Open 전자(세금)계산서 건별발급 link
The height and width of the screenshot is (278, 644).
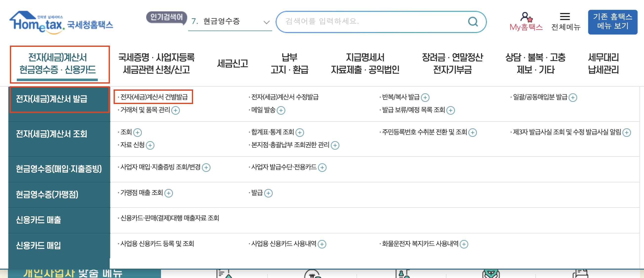pos(154,97)
